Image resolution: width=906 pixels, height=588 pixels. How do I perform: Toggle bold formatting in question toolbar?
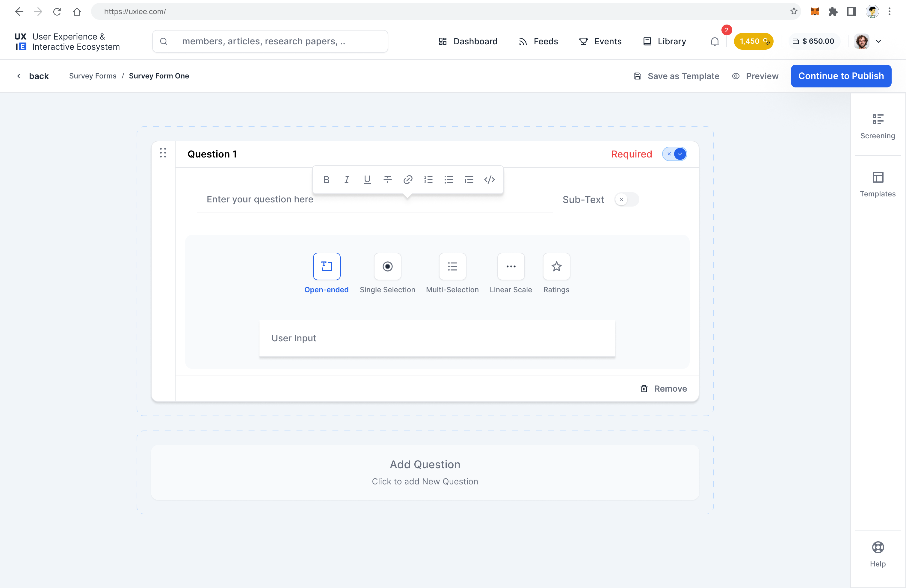326,180
